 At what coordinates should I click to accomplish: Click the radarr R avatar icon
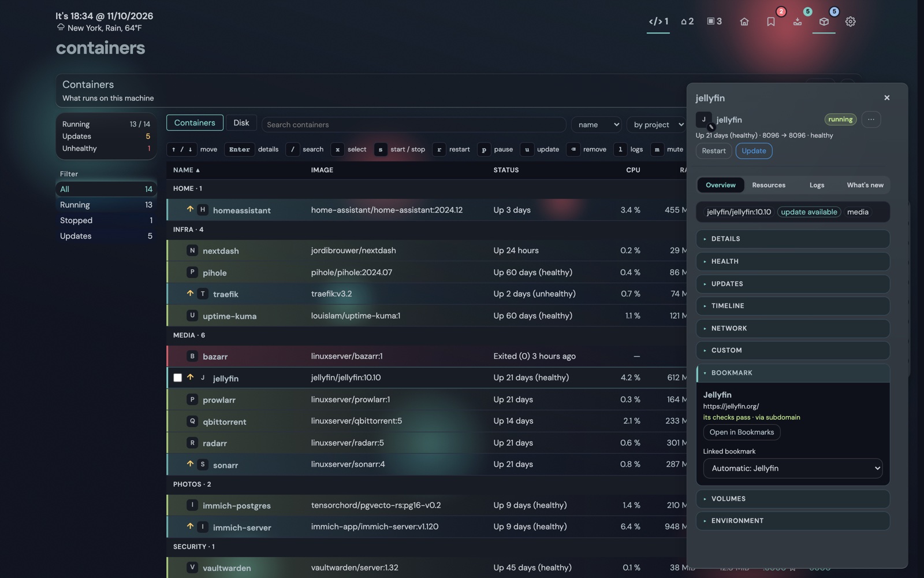click(192, 443)
